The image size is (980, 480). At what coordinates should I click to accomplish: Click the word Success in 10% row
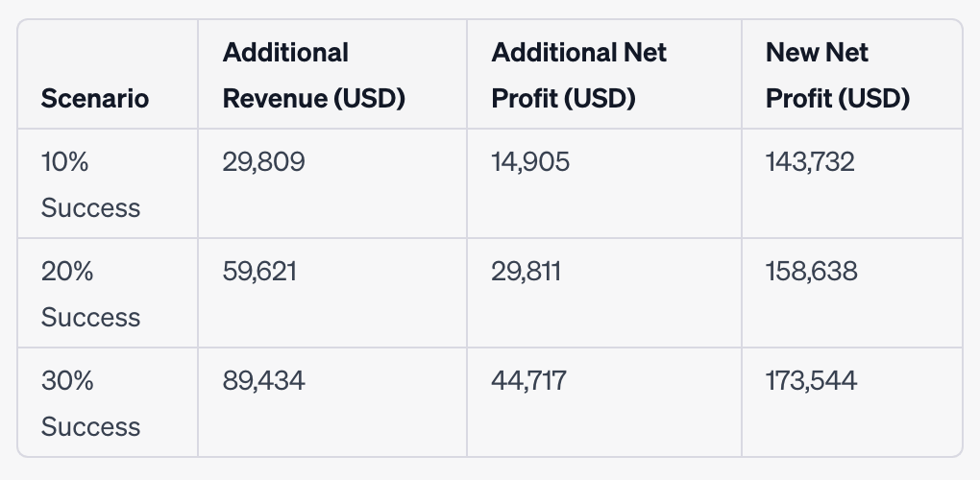click(x=90, y=208)
